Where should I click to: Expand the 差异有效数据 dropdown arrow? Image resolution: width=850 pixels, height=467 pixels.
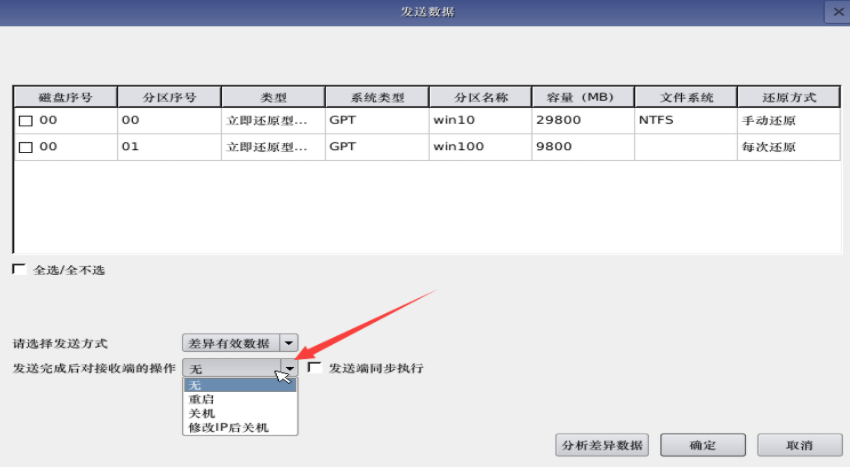point(289,343)
